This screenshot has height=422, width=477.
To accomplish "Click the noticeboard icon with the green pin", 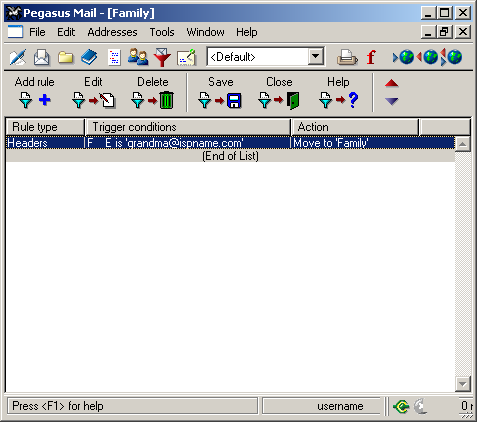I will tap(186, 57).
